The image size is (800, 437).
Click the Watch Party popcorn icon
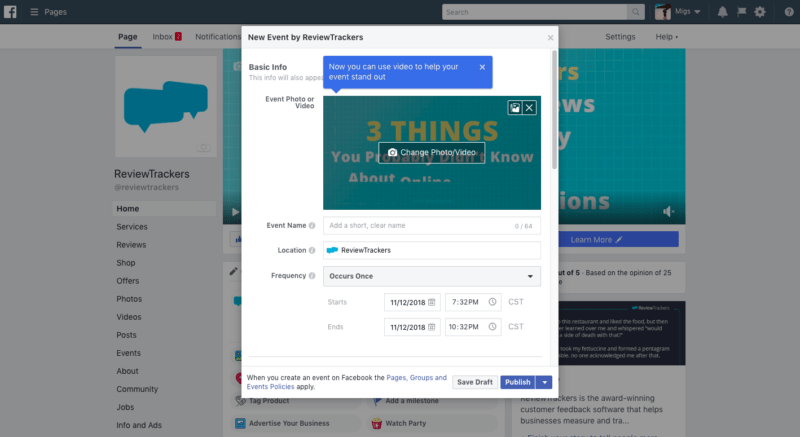[x=377, y=423]
